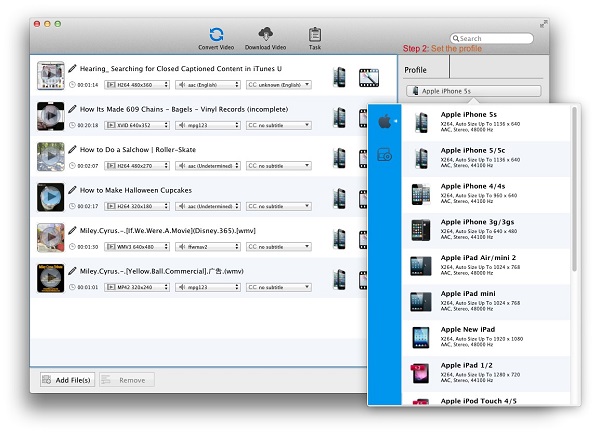The image size is (600, 434).
Task: Open subtitle dropdown for Halloween Cupcakes row
Action: 279,206
